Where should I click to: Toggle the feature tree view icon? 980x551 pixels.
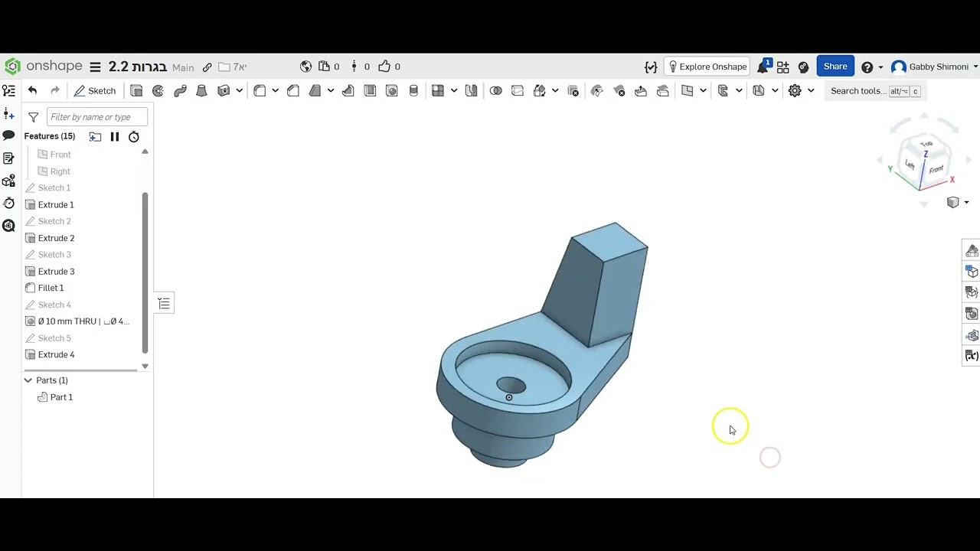coord(9,91)
